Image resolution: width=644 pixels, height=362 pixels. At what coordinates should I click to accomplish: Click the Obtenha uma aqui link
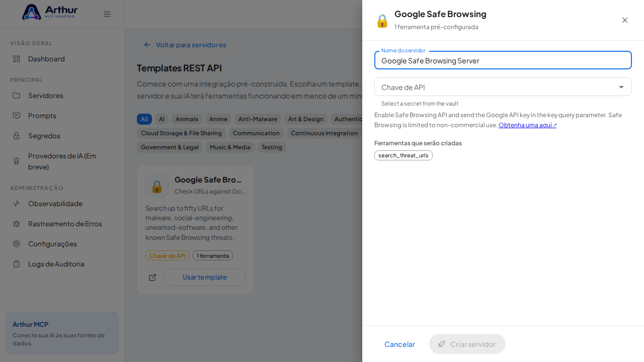click(528, 125)
